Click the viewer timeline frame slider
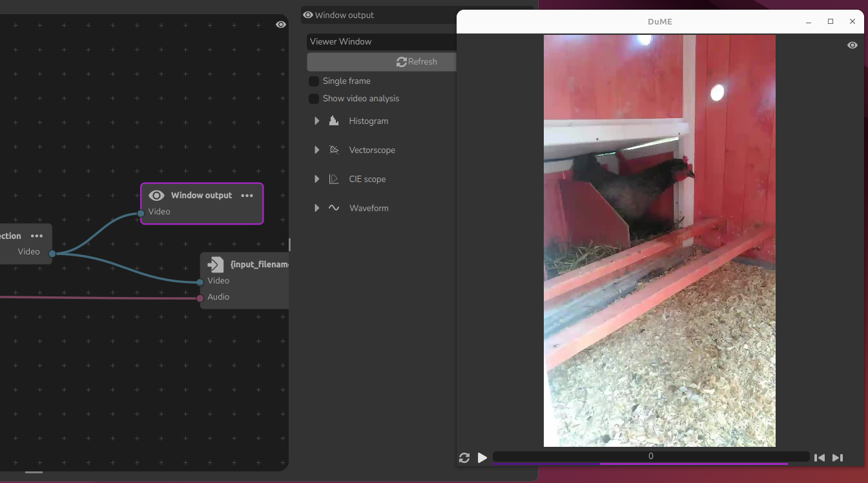Image resolution: width=868 pixels, height=483 pixels. click(x=650, y=457)
